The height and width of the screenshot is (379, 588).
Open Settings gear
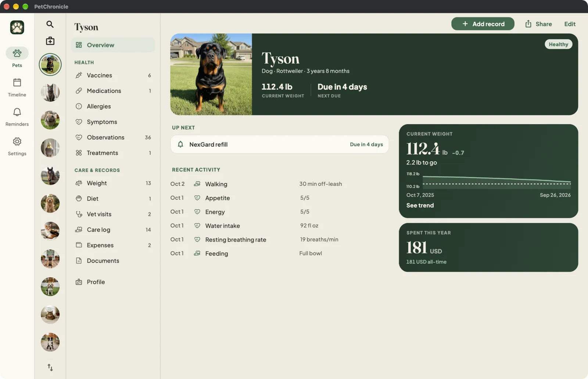click(17, 146)
